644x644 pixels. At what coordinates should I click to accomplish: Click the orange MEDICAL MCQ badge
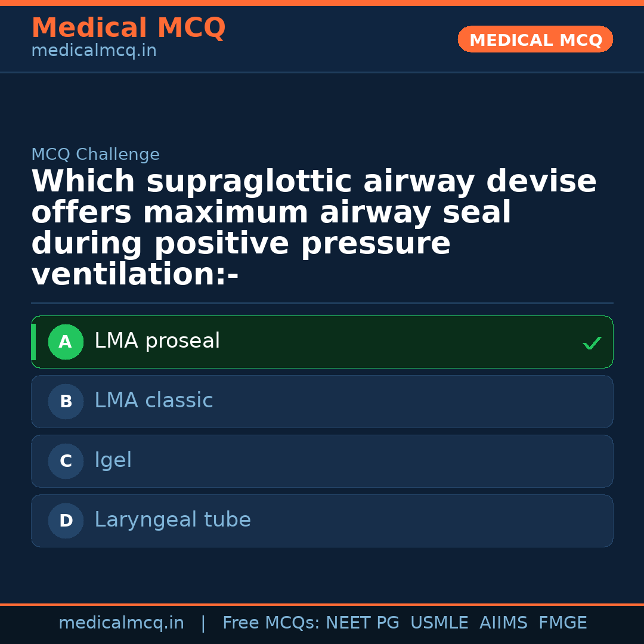pos(535,39)
